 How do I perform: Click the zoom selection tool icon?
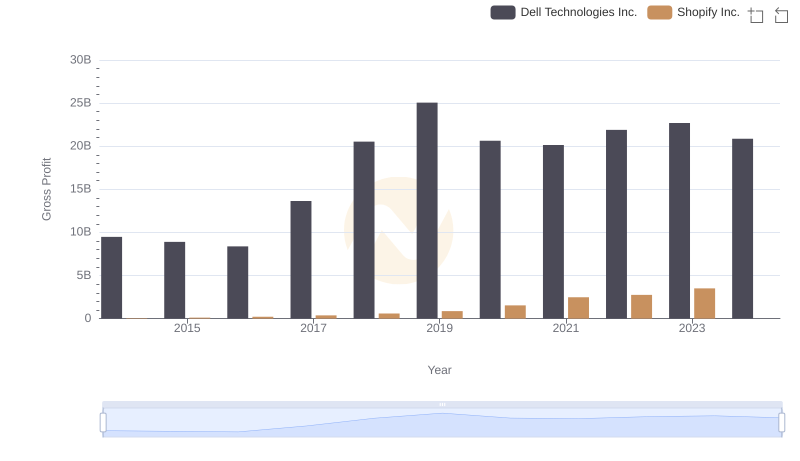756,15
